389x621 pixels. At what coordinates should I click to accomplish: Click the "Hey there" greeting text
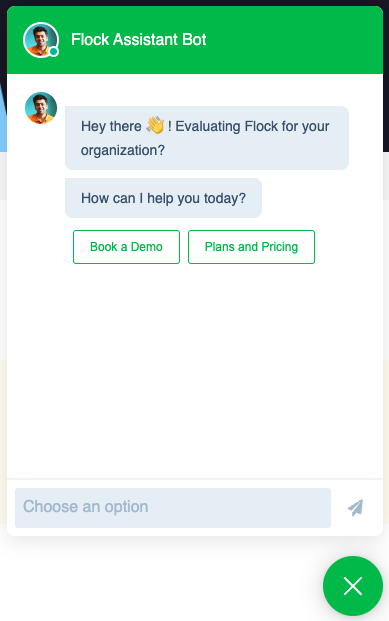point(111,126)
